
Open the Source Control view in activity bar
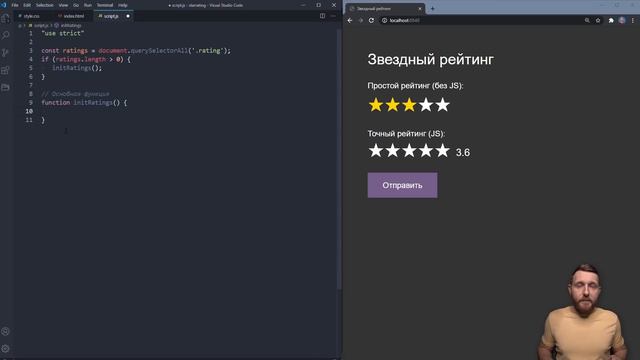coord(5,53)
